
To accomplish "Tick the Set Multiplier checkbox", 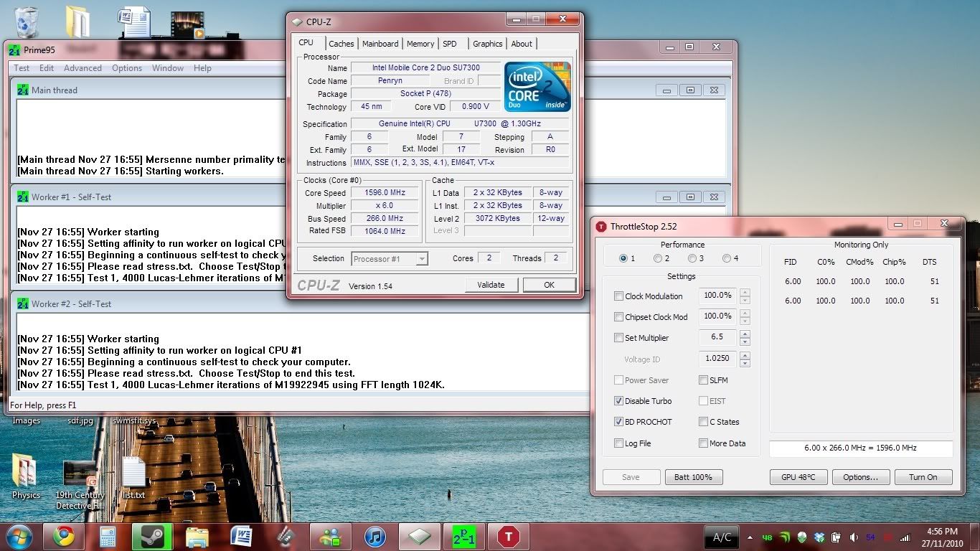I will tap(618, 337).
